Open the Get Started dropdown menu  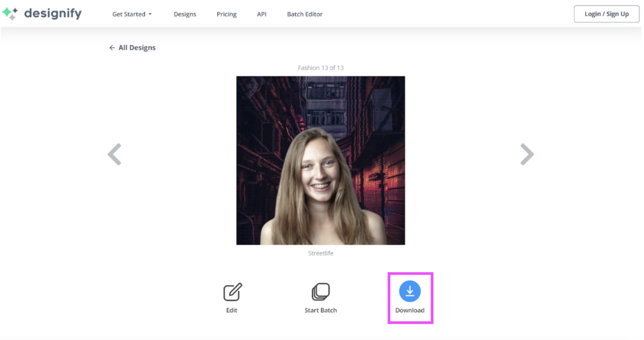pos(132,14)
